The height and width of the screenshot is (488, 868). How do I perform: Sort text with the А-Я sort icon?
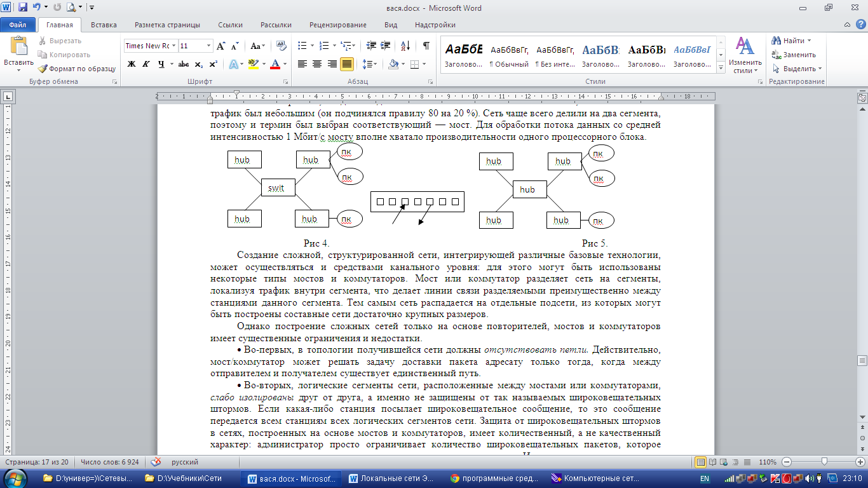(405, 46)
